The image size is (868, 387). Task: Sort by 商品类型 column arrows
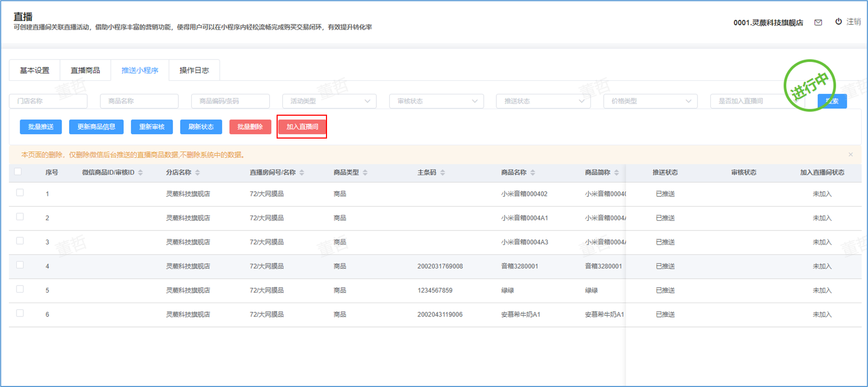pyautogui.click(x=365, y=173)
